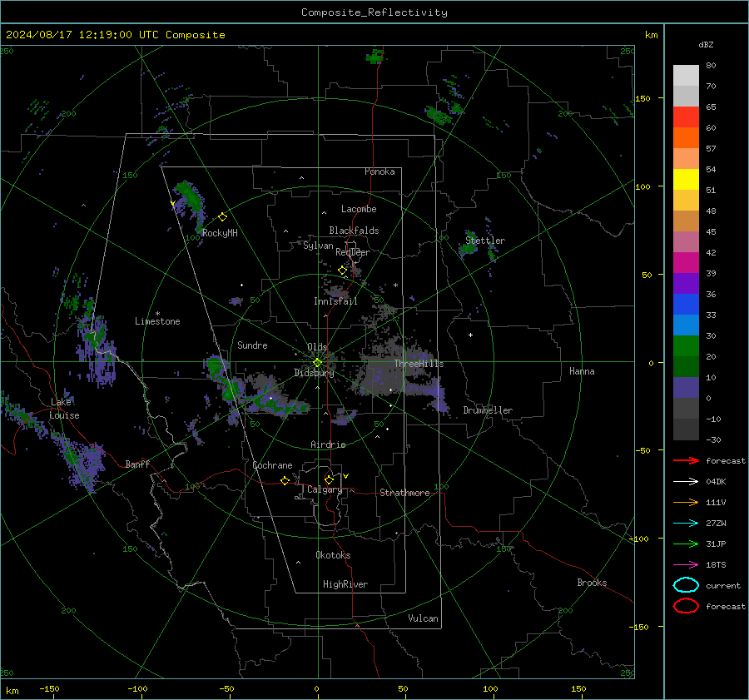Select the red 60–65 dBZ swatch
The width and height of the screenshot is (749, 700).
(x=686, y=117)
